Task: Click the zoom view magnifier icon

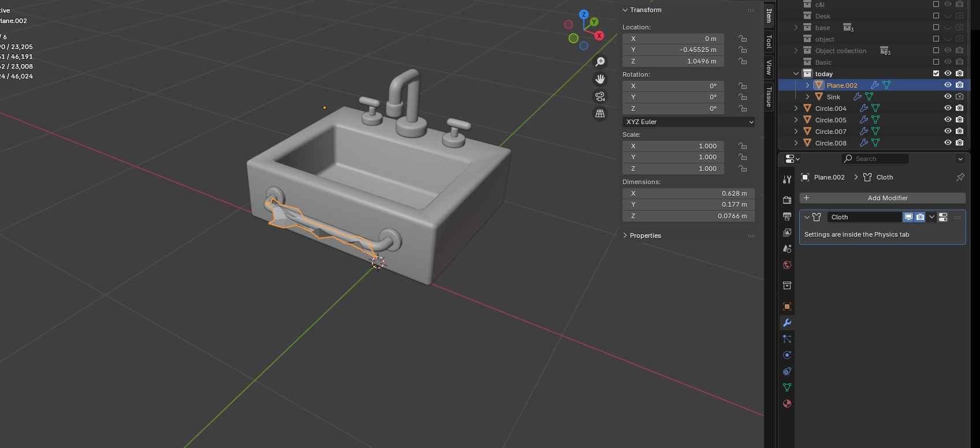Action: [600, 62]
